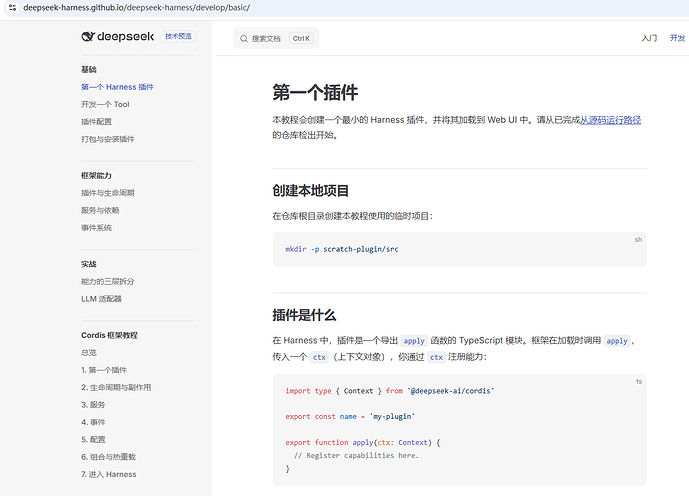Open Cordis tutorial 1. 第一个插件

pyautogui.click(x=104, y=370)
